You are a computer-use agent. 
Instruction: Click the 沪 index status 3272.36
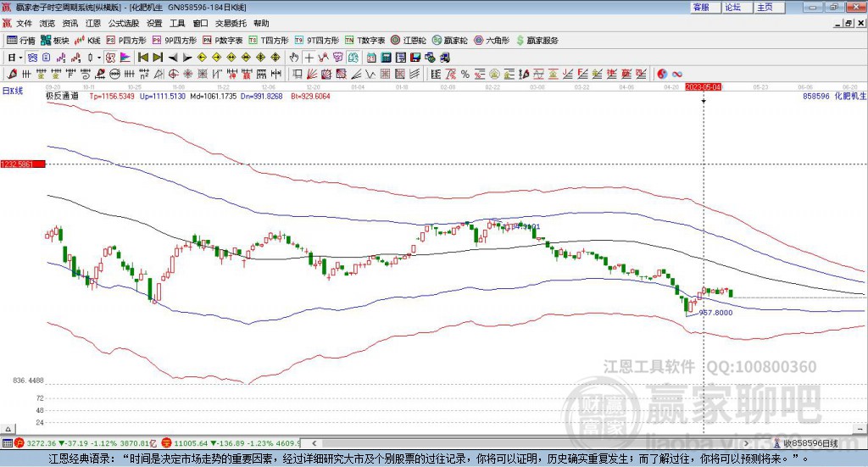coord(86,443)
